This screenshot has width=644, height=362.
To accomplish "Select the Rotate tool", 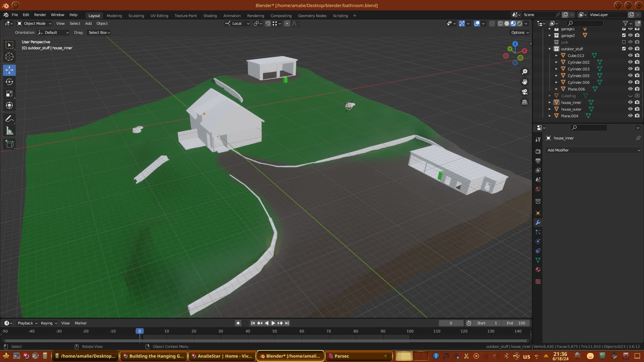I will pyautogui.click(x=9, y=82).
